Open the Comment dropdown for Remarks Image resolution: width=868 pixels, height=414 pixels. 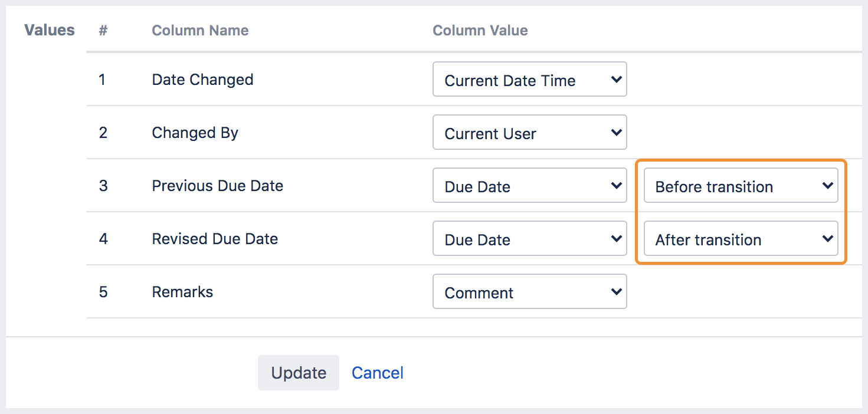coord(529,292)
